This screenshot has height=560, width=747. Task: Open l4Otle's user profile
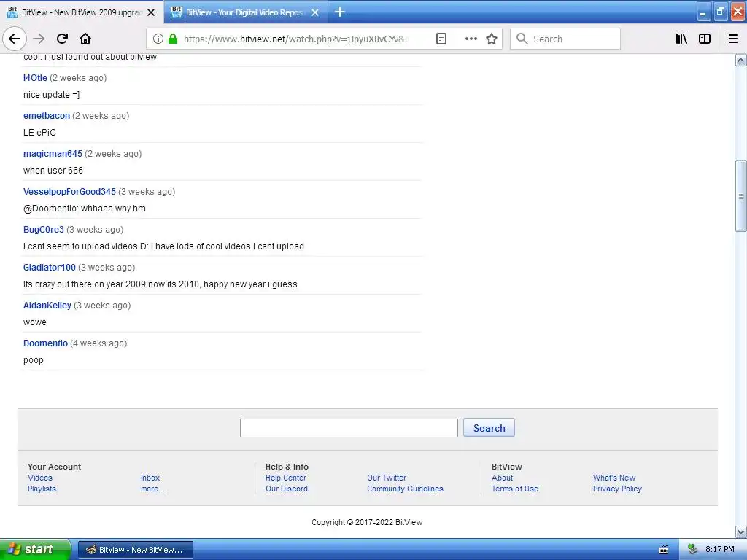35,77
